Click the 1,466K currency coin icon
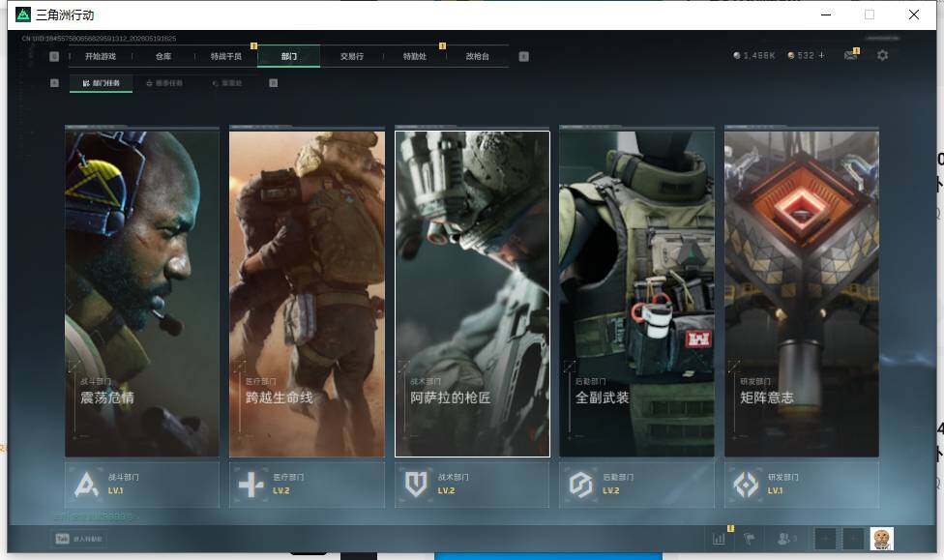The width and height of the screenshot is (944, 560). 737,55
